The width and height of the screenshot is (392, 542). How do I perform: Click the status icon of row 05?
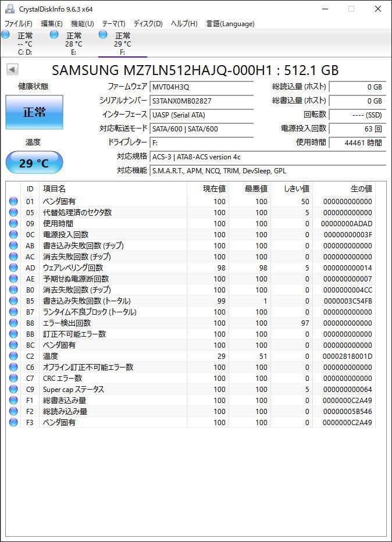tap(13, 212)
